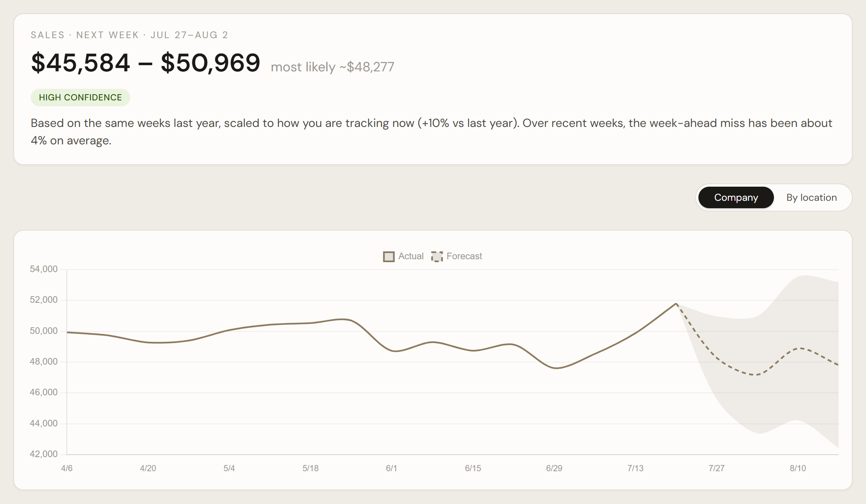Click the 6/1 x-axis date label
This screenshot has width=866, height=504.
pos(392,468)
